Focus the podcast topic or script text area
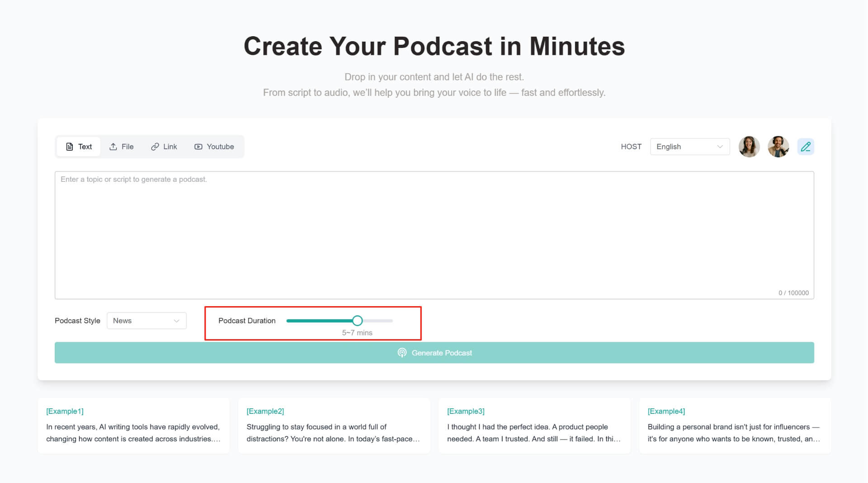The width and height of the screenshot is (868, 483). click(x=434, y=235)
